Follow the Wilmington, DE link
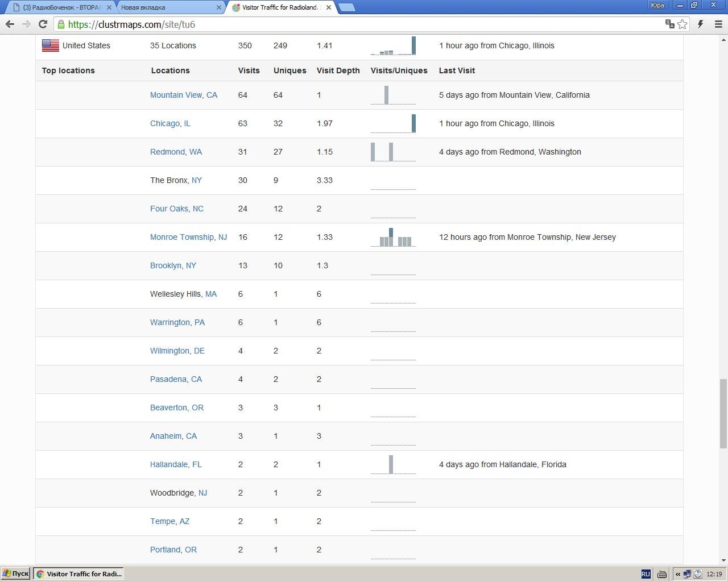728x582 pixels. coord(177,351)
